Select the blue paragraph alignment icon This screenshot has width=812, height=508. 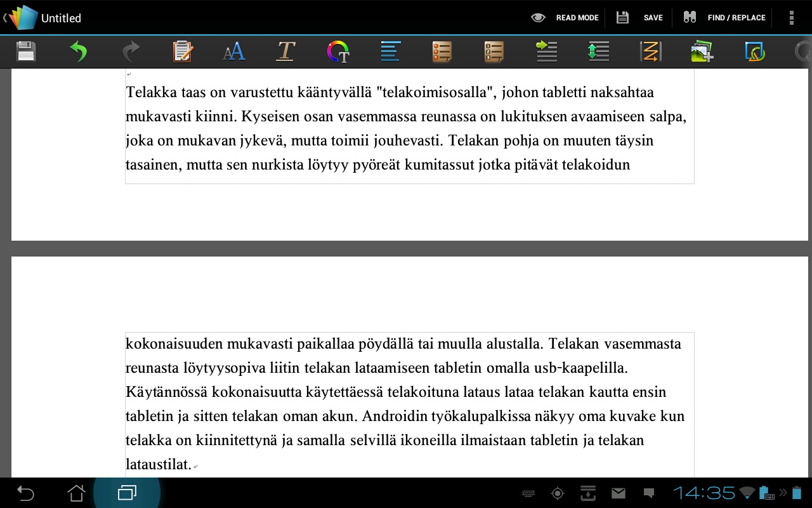pyautogui.click(x=390, y=51)
